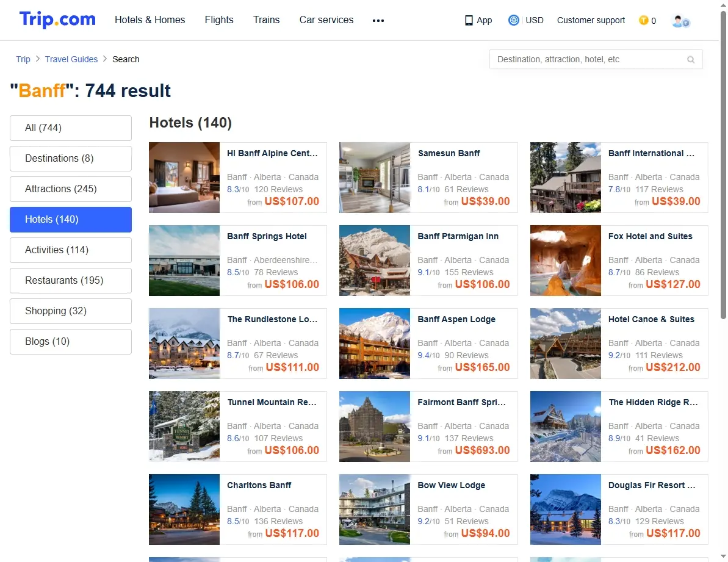The width and height of the screenshot is (728, 562).
Task: Follow the Travel Guides breadcrumb
Action: tap(71, 59)
